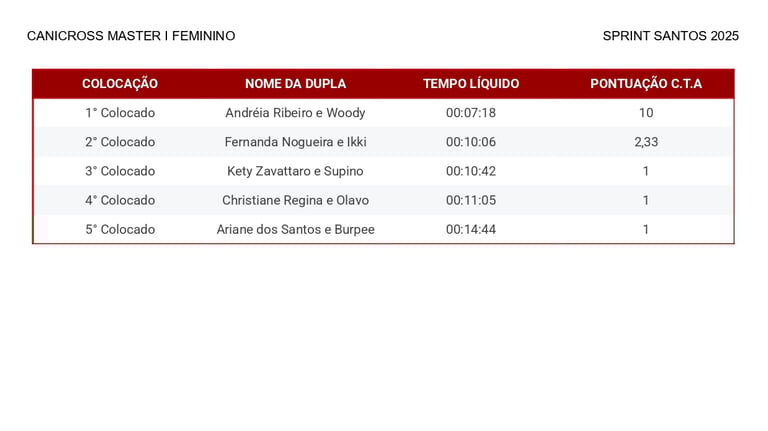The width and height of the screenshot is (768, 431).
Task: Click the 5° Colocado cell
Action: (x=120, y=229)
